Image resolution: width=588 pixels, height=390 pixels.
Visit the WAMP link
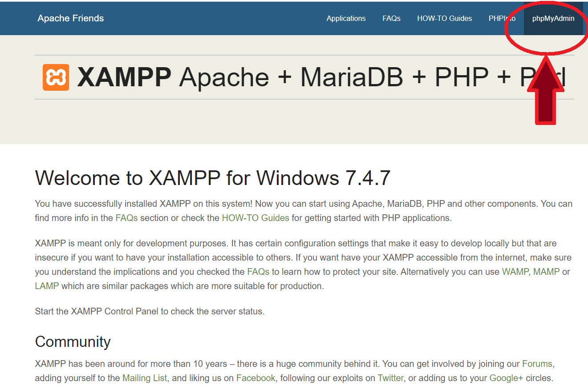tap(515, 272)
